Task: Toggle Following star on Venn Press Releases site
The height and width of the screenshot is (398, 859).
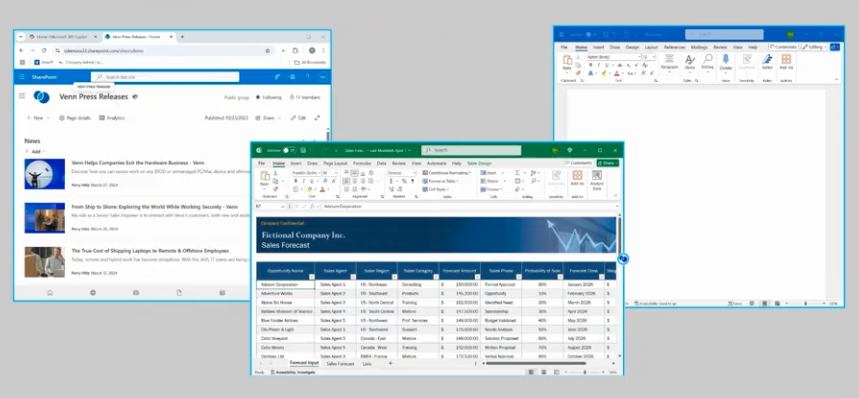Action: pyautogui.click(x=258, y=97)
